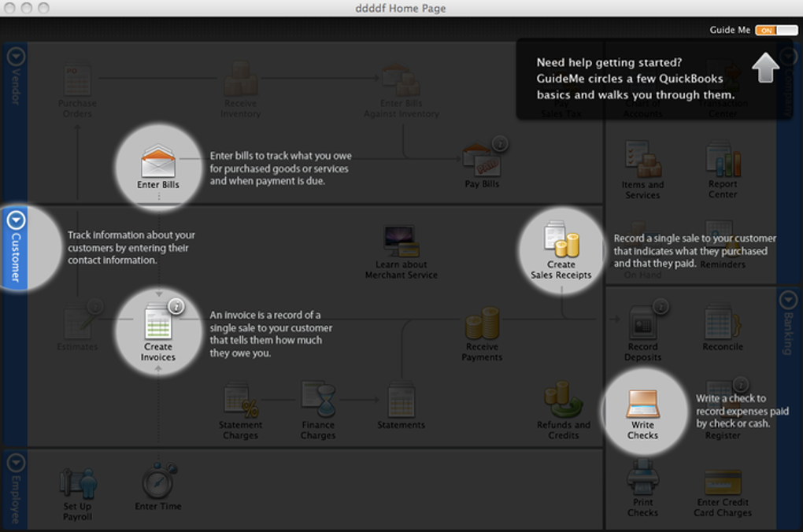Open the Print Checks printer icon
Viewport: 803px width, 532px height.
642,477
